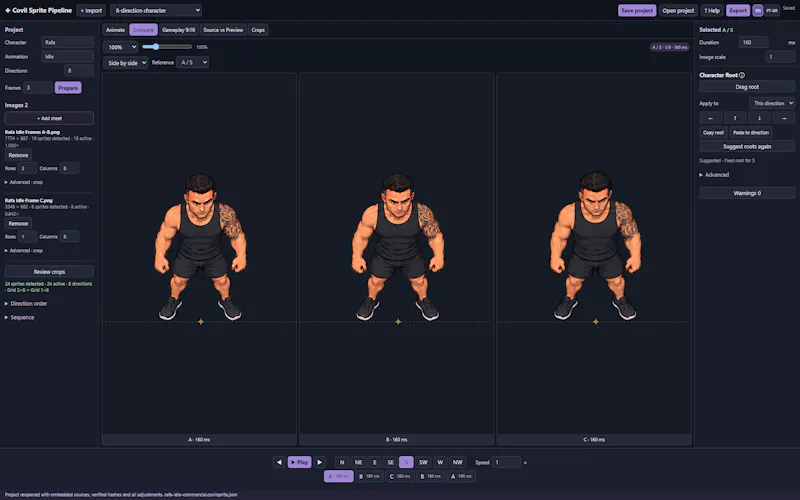Screen dimensions: 800x500
Task: Select the highlighted A 160 ms sequence frame
Action: point(338,476)
